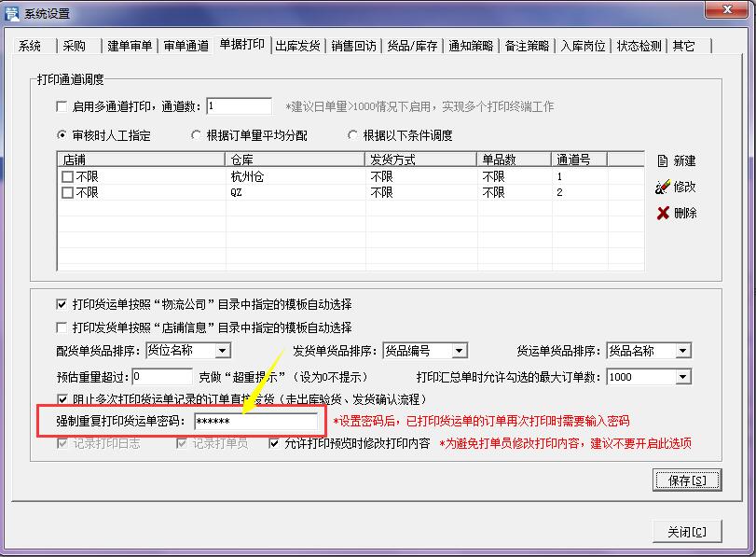Check the 杭州仓 row checkbox

67,176
